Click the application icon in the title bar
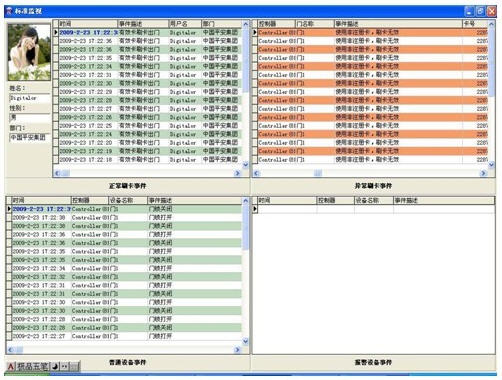Screen dimensions: 502x380 click(9, 11)
